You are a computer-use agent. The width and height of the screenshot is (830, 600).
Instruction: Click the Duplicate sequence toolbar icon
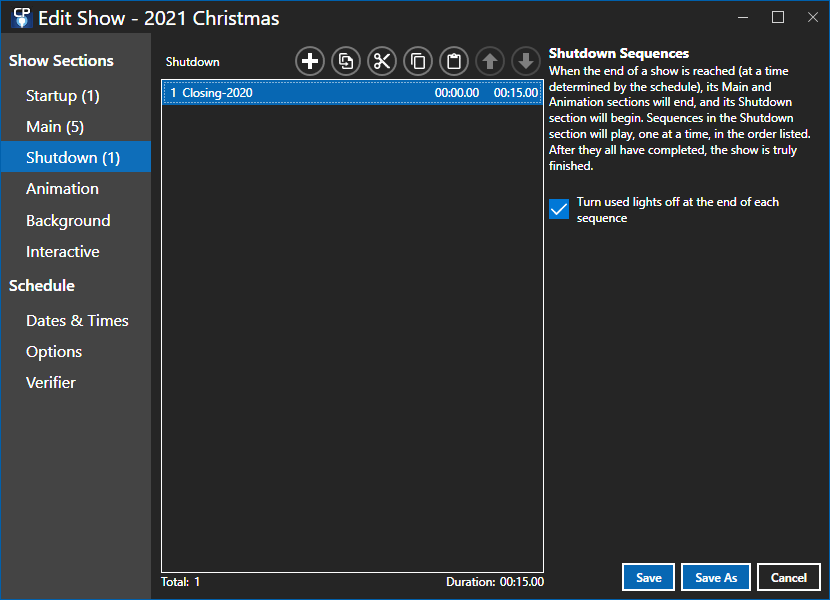346,61
